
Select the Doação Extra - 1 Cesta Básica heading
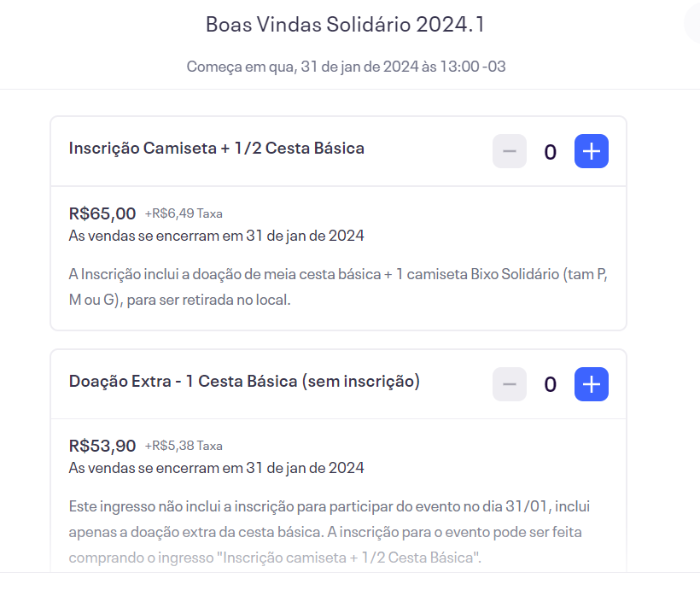pyautogui.click(x=244, y=382)
